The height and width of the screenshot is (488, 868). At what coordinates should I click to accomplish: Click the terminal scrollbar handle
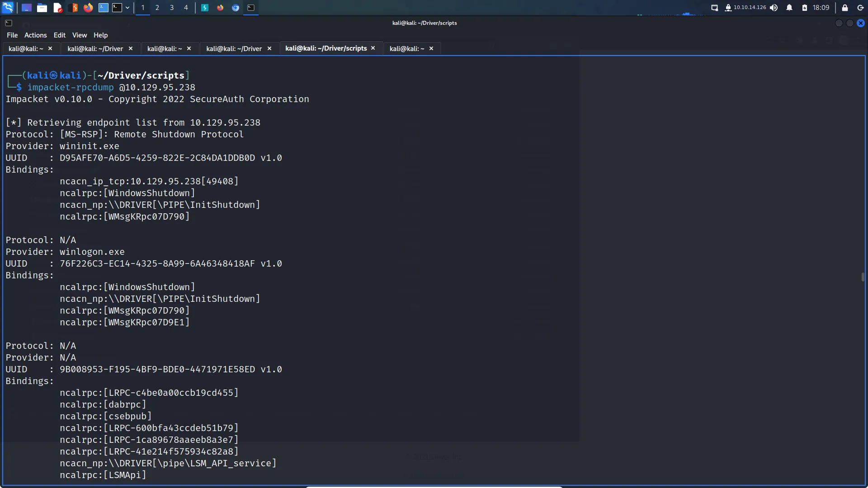pos(863,277)
